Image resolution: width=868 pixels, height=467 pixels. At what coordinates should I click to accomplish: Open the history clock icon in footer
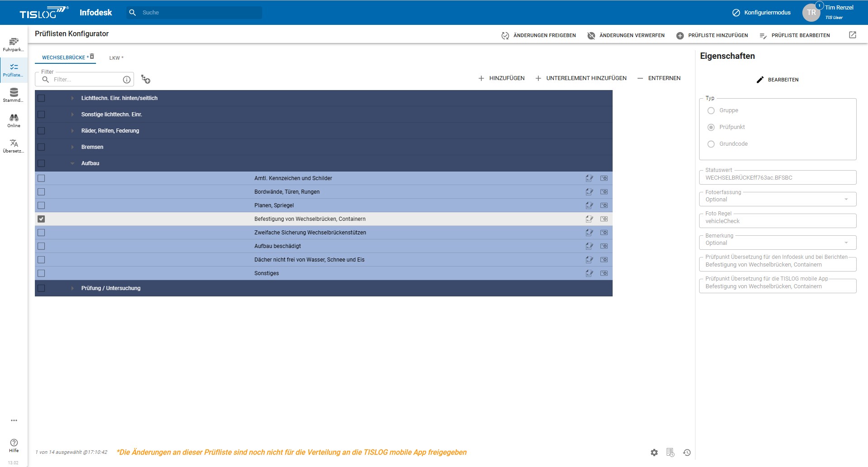(x=687, y=453)
